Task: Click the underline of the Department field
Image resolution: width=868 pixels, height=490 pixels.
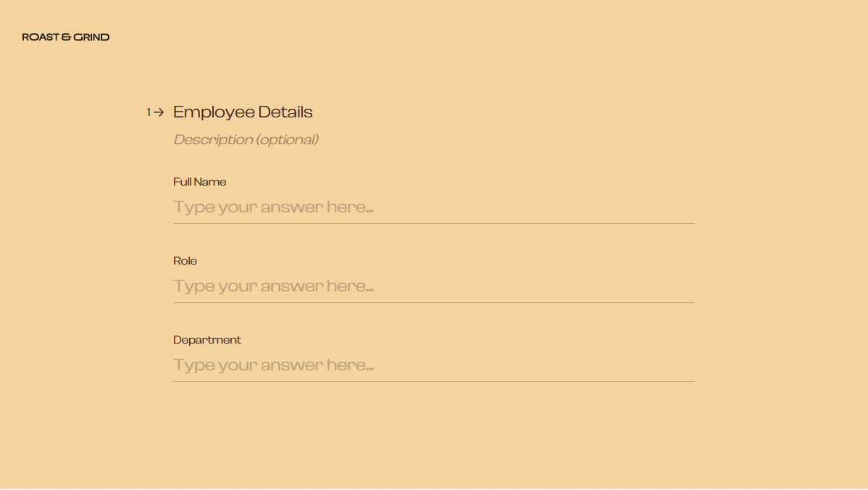Action: (x=433, y=381)
